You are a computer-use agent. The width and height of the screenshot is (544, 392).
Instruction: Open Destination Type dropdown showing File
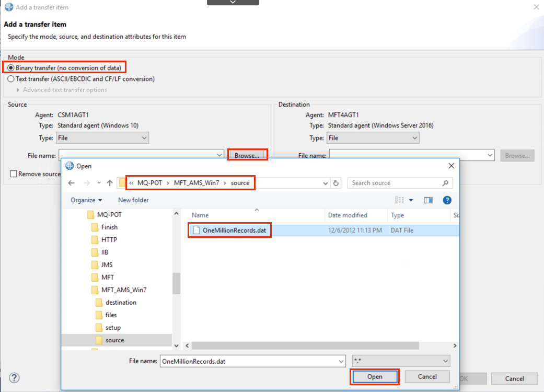(x=373, y=137)
